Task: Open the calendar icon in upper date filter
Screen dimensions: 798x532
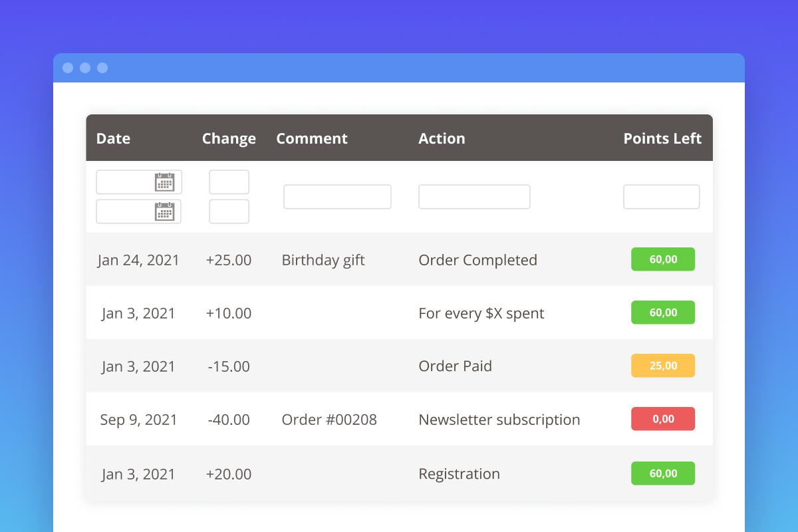Action: pyautogui.click(x=164, y=182)
